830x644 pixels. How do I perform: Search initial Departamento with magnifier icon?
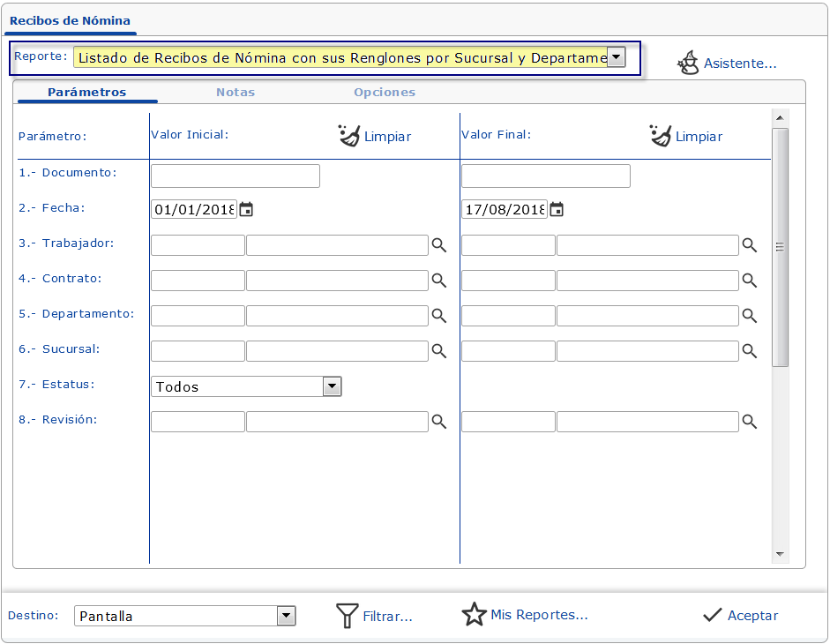(439, 316)
